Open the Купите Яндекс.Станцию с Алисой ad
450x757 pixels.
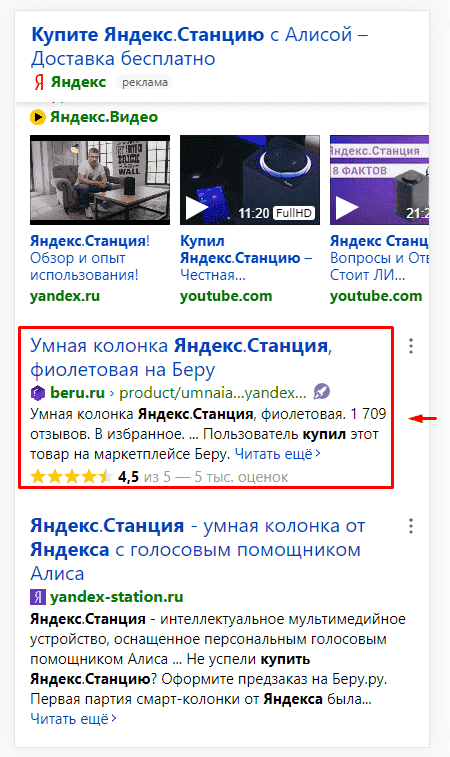[199, 47]
